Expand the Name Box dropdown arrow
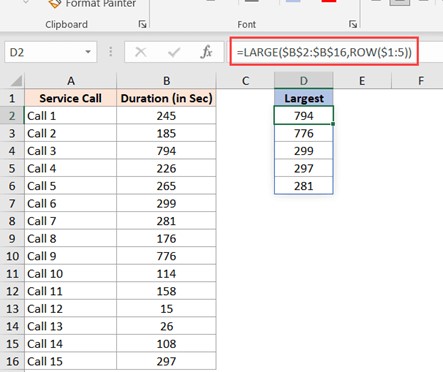The image size is (443, 372). [x=88, y=52]
